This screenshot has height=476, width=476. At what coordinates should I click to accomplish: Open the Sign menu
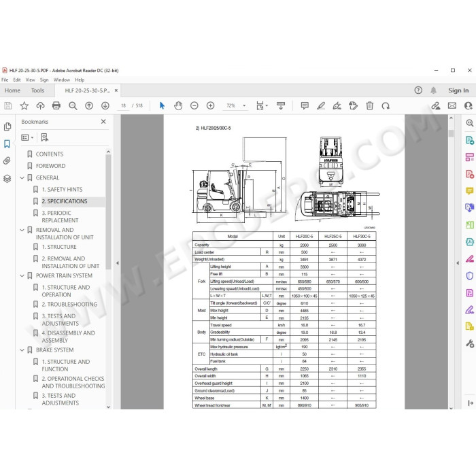(x=44, y=80)
